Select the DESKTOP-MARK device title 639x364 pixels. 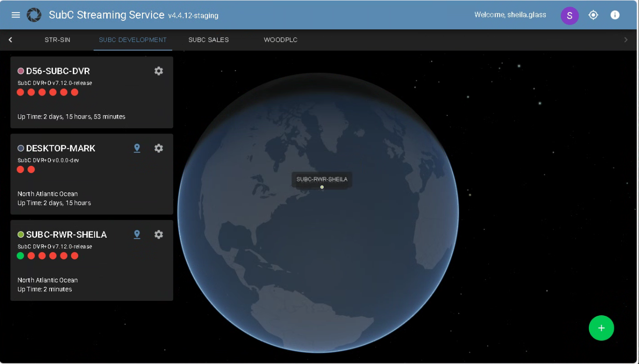click(x=61, y=148)
